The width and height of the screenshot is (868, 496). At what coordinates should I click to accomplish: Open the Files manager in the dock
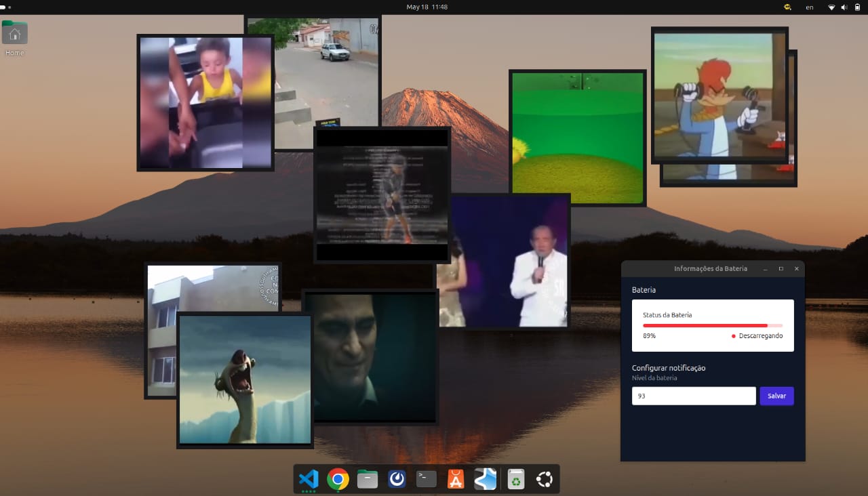click(x=368, y=479)
